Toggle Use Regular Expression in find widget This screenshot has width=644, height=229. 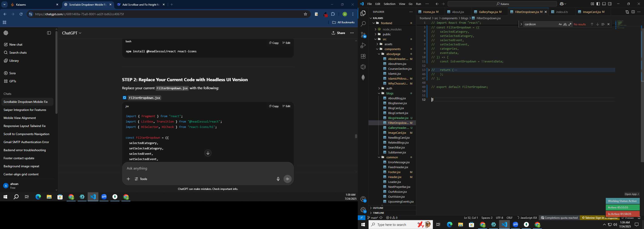[x=570, y=24]
